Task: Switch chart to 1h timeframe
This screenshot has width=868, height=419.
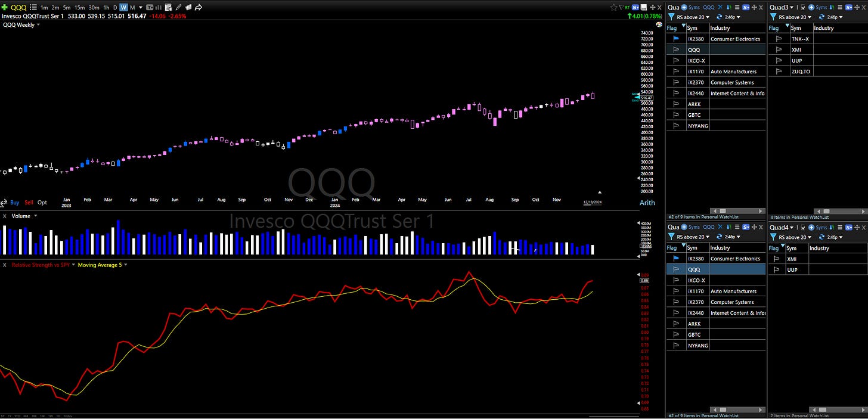Action: pos(106,7)
